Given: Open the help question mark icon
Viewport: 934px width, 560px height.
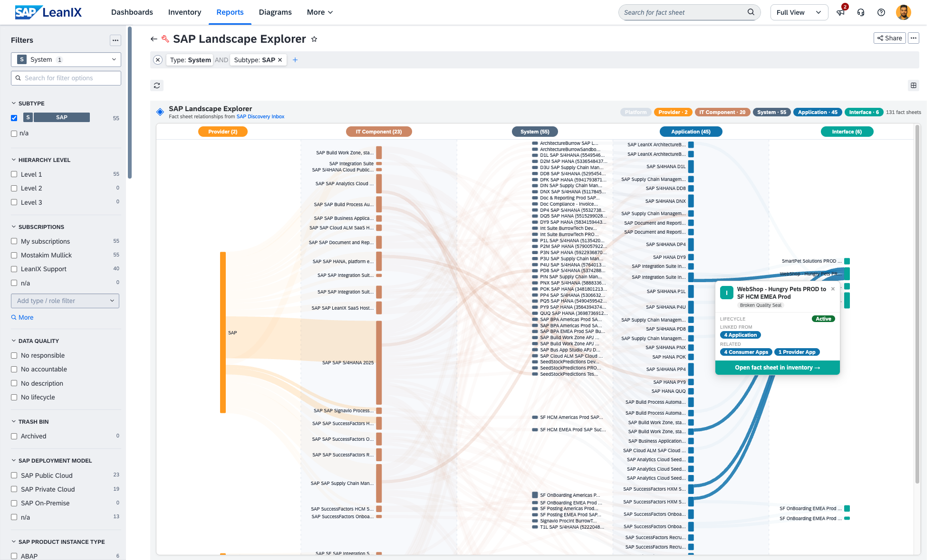Looking at the screenshot, I should pyautogui.click(x=881, y=12).
